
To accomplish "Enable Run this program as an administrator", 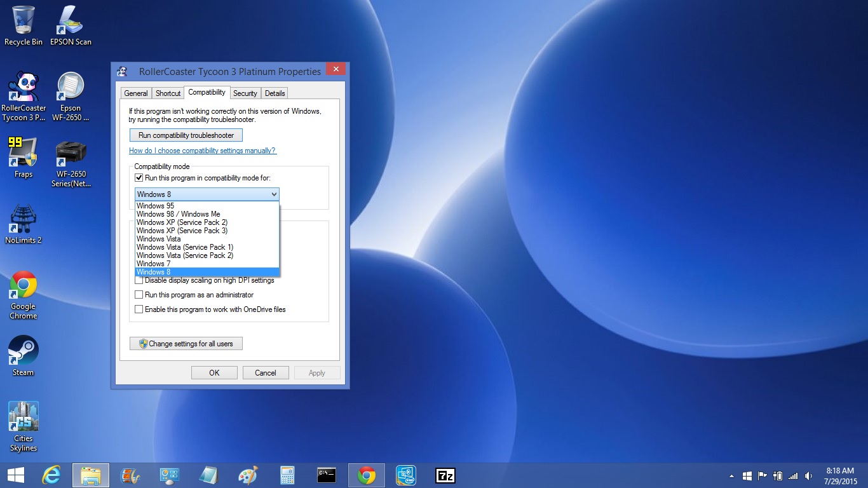I will tap(139, 295).
